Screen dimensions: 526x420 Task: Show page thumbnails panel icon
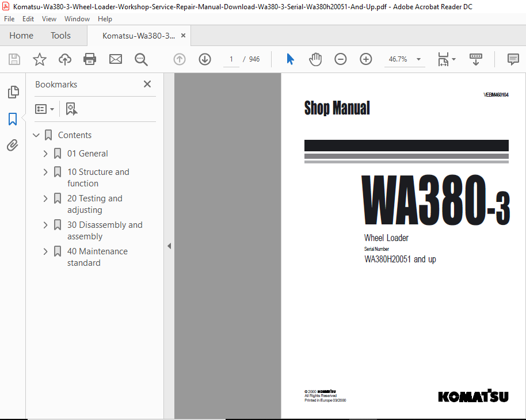[x=13, y=92]
